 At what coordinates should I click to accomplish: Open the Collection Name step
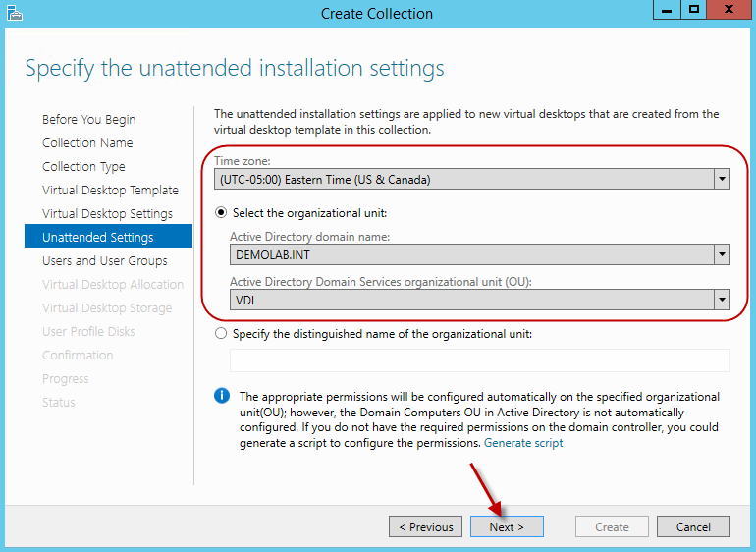pos(87,143)
